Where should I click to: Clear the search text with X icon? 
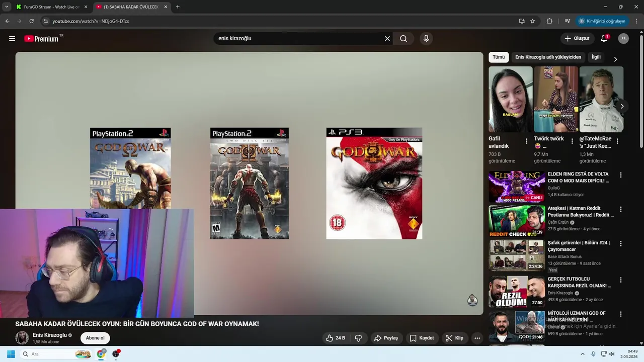click(x=387, y=39)
